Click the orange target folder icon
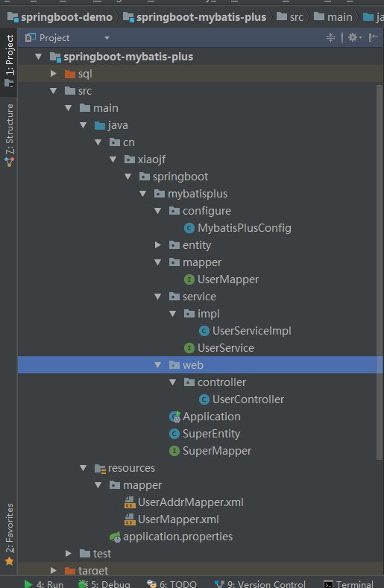The width and height of the screenshot is (384, 588). (70, 571)
